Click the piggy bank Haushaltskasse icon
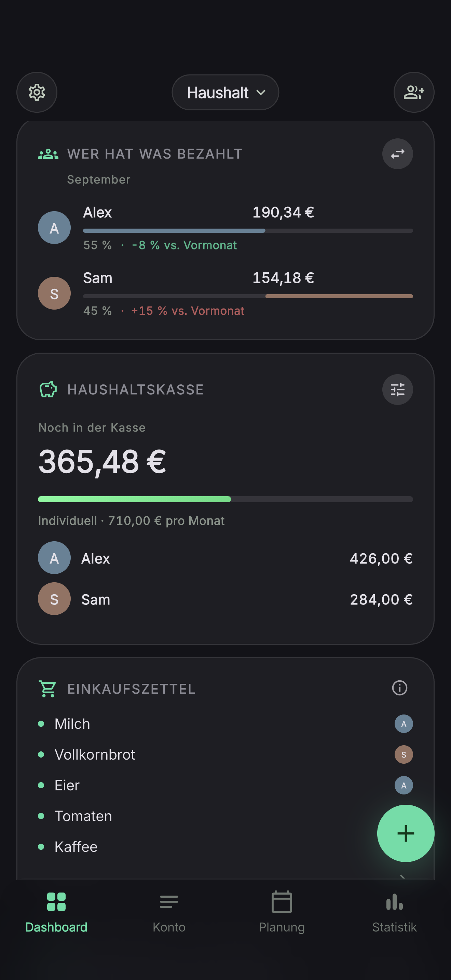This screenshot has height=980, width=451. (x=48, y=390)
